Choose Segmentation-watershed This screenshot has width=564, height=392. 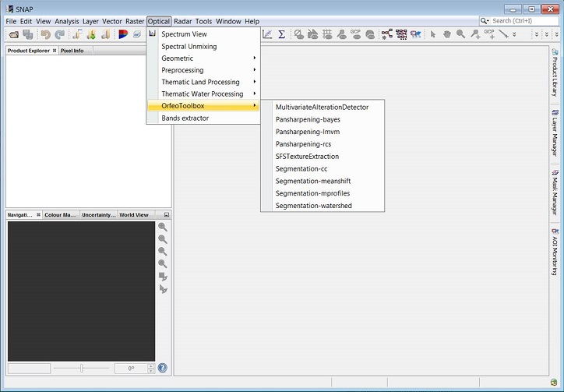[x=323, y=206]
